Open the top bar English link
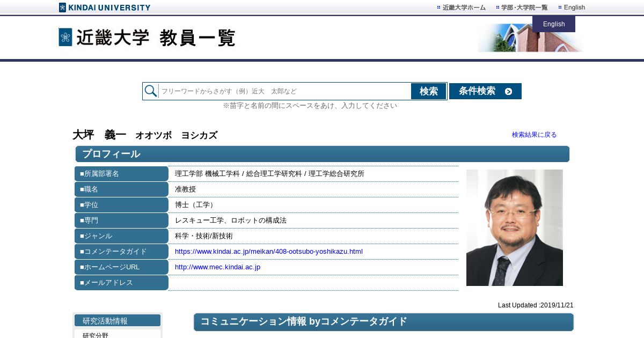 [572, 8]
